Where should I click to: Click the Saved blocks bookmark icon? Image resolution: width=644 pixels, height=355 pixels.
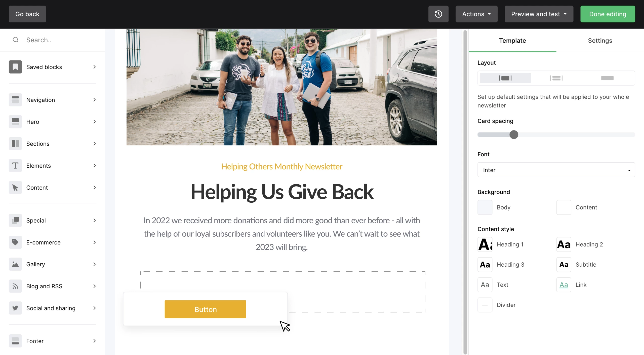click(15, 67)
